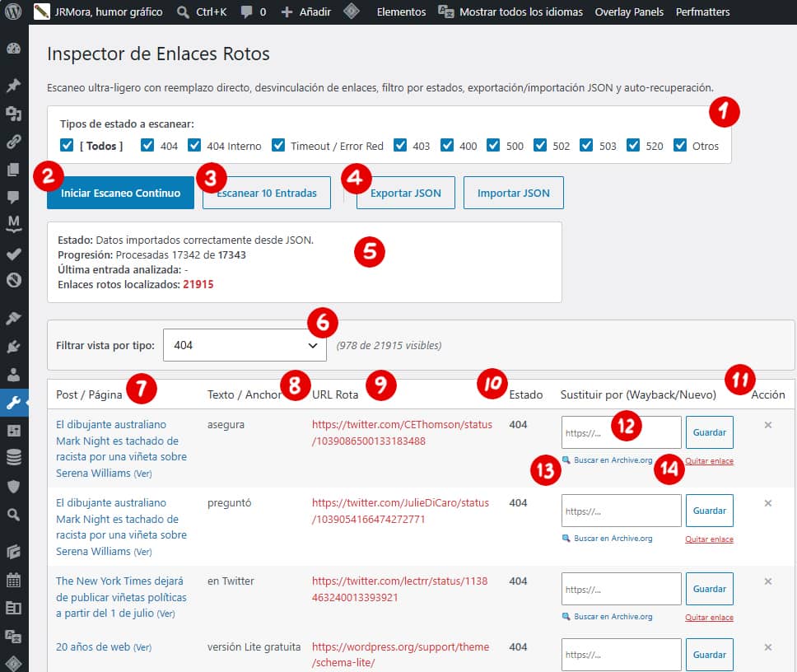Open Overlay Panels in admin bar
Viewport: 797px width, 672px height.
tap(629, 12)
